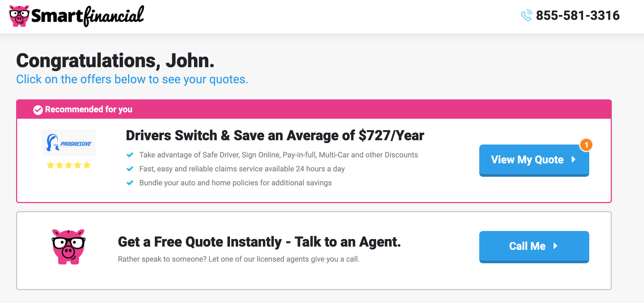Open the Progressive logo thumbnail

click(69, 143)
